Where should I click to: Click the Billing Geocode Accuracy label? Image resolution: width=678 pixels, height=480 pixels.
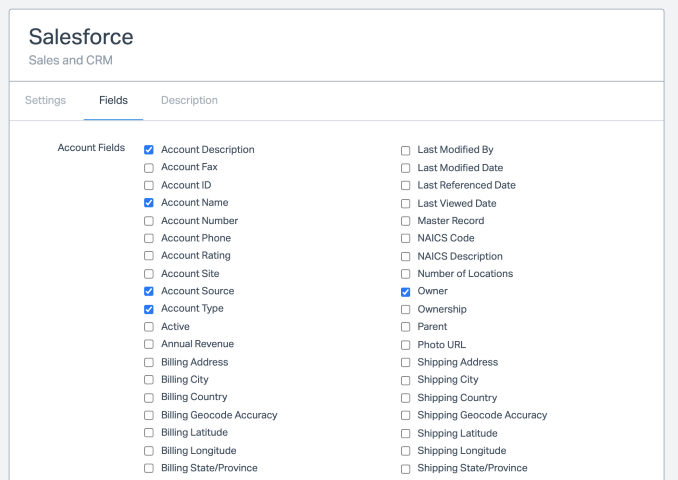pos(219,415)
